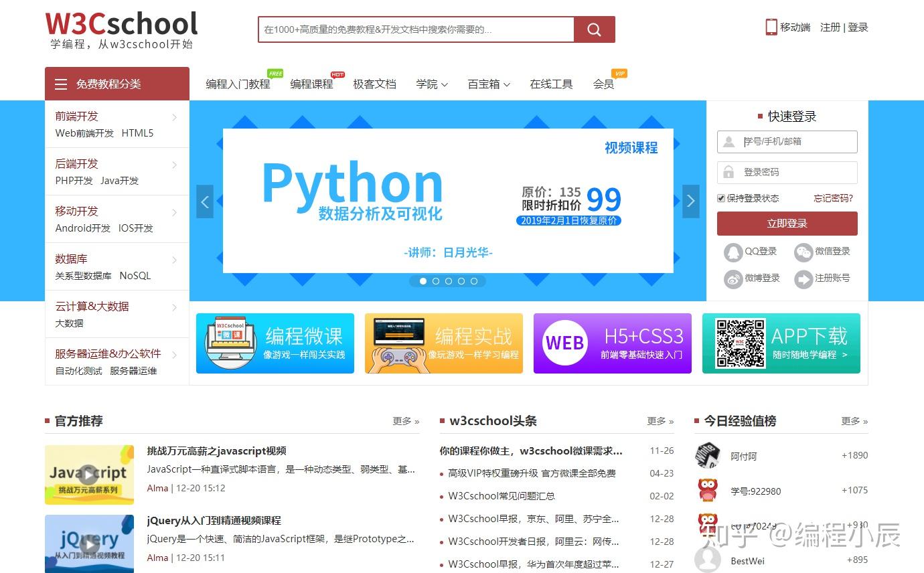Image resolution: width=924 pixels, height=573 pixels.
Task: Toggle the 保持登录状态 checkbox
Action: pos(721,198)
